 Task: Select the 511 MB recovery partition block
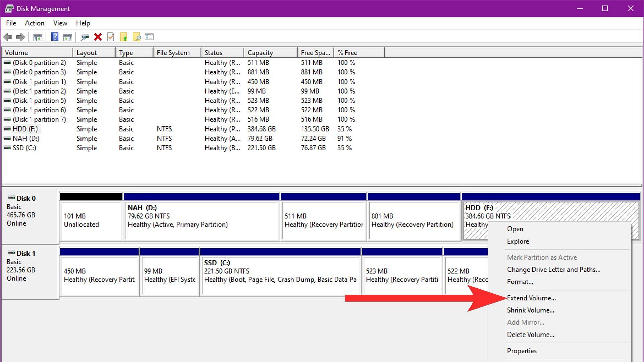coord(323,217)
